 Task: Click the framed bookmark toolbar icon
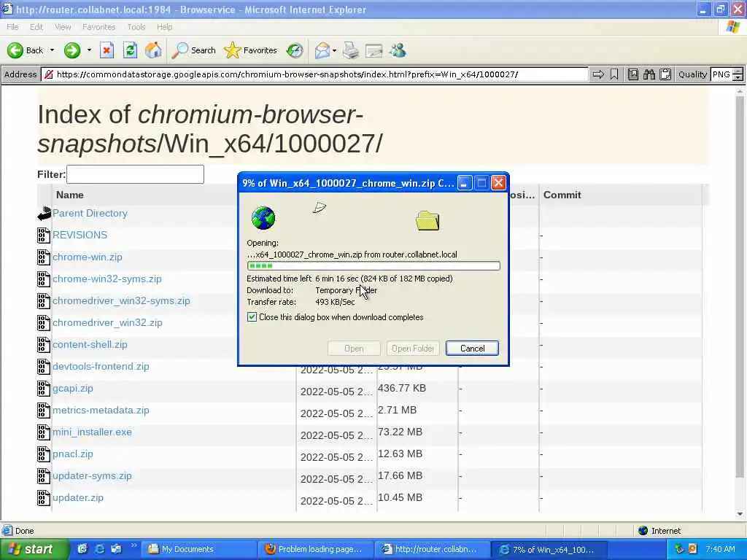pos(633,74)
